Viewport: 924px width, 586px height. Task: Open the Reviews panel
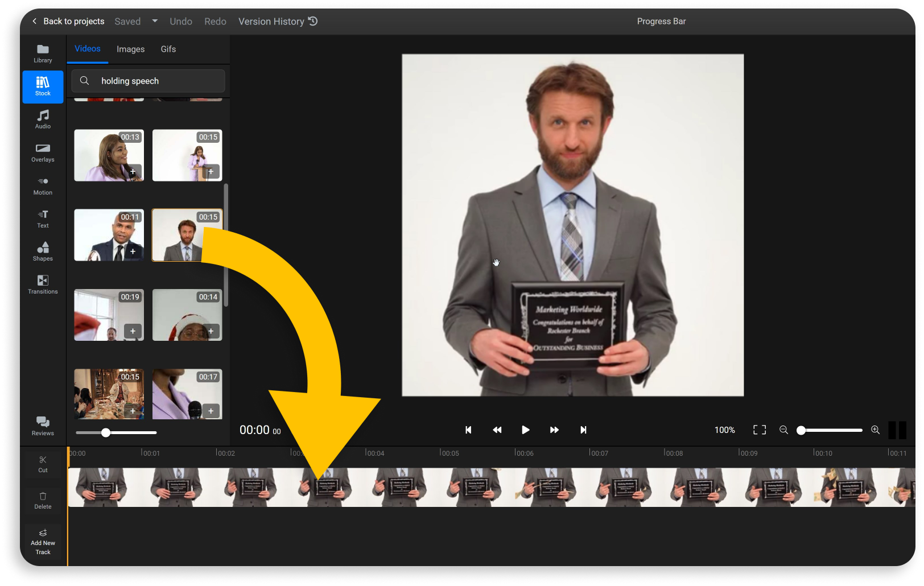43,426
